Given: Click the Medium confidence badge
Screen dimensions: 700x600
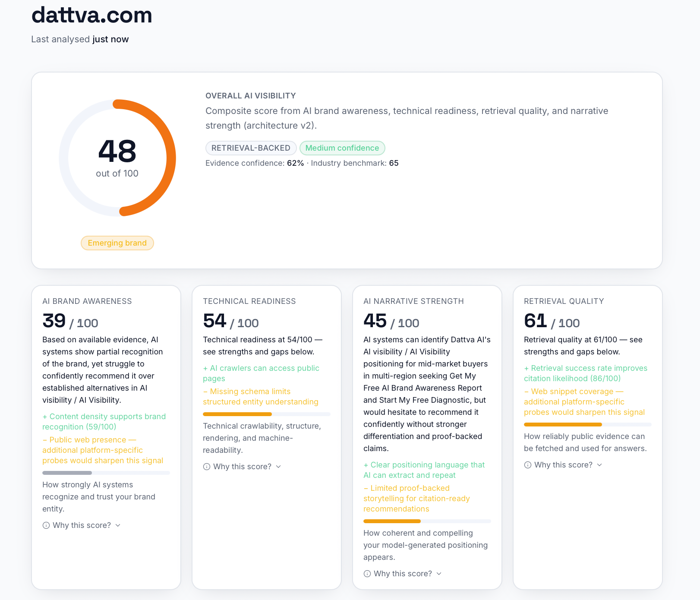Looking at the screenshot, I should pyautogui.click(x=342, y=148).
